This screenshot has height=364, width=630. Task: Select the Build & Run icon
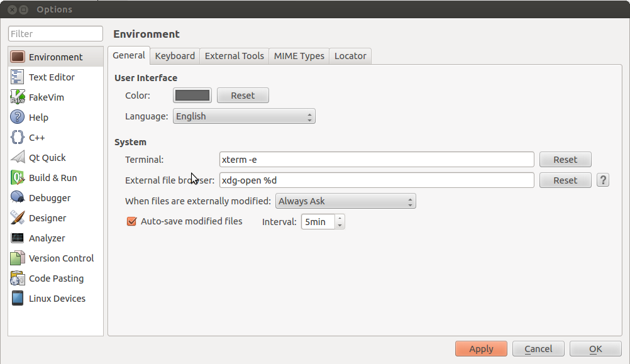tap(17, 177)
